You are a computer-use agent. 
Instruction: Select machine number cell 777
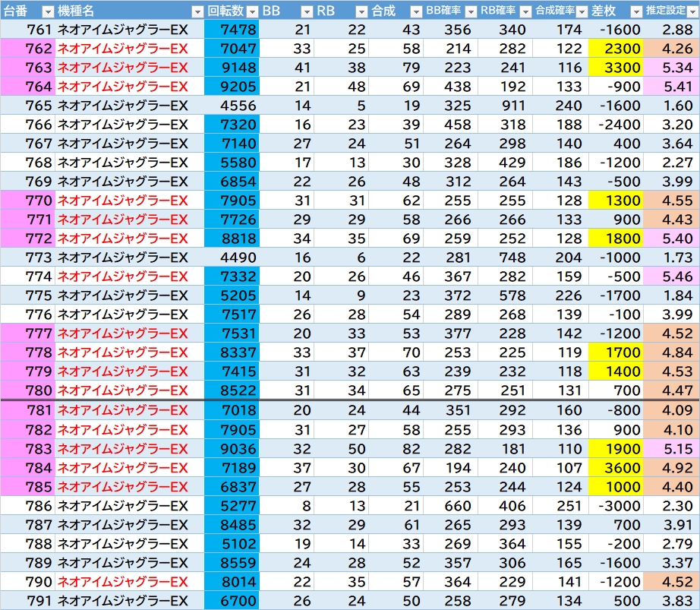(27, 333)
